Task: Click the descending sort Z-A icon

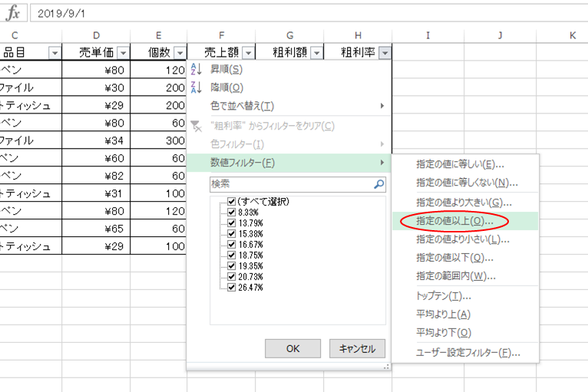Action: (x=195, y=87)
